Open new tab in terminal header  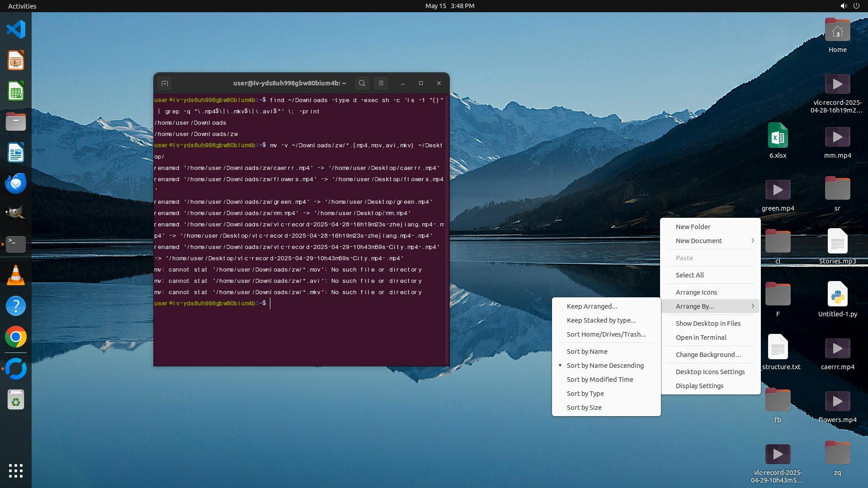coord(165,83)
